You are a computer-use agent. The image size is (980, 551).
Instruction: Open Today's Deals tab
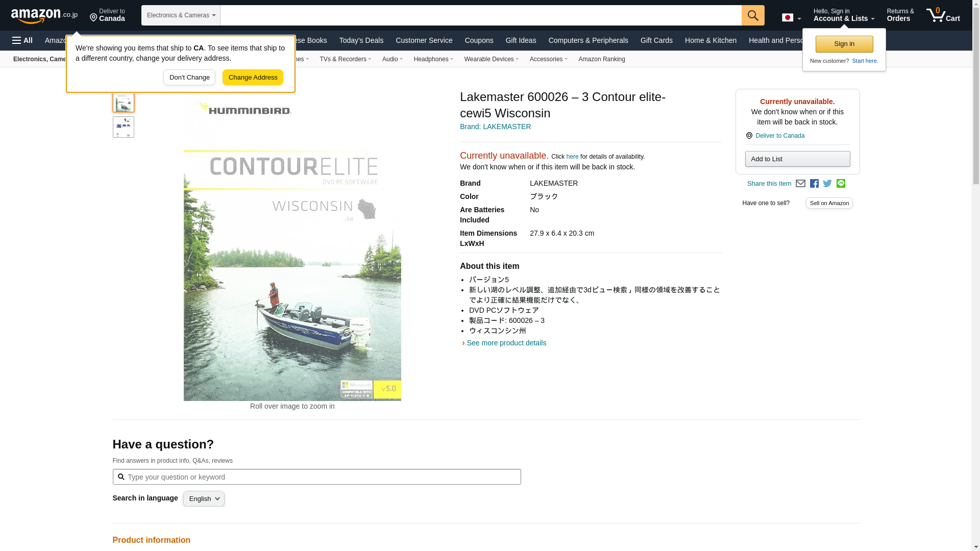point(361,40)
